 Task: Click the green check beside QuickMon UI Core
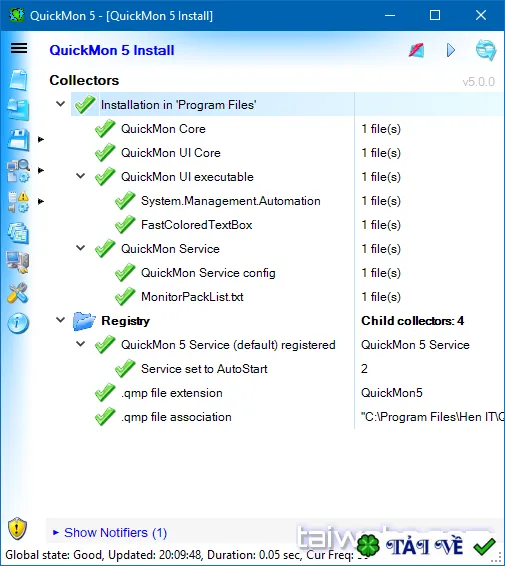105,153
